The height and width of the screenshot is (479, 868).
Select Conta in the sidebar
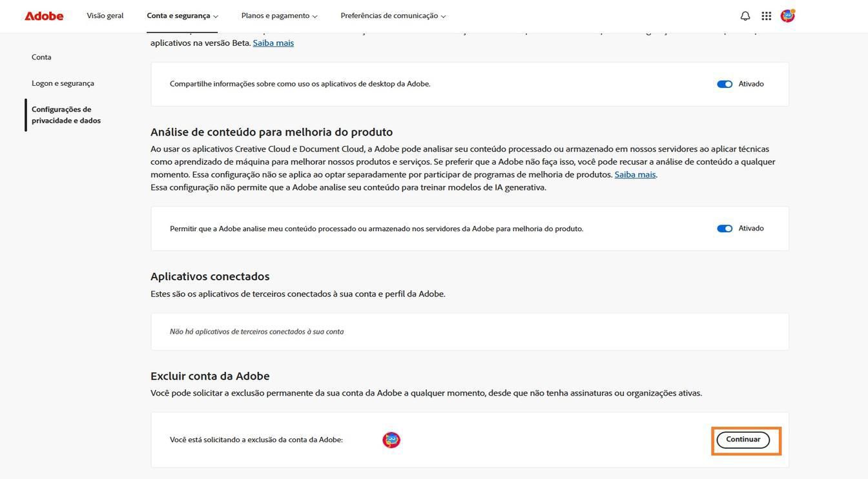click(x=41, y=56)
